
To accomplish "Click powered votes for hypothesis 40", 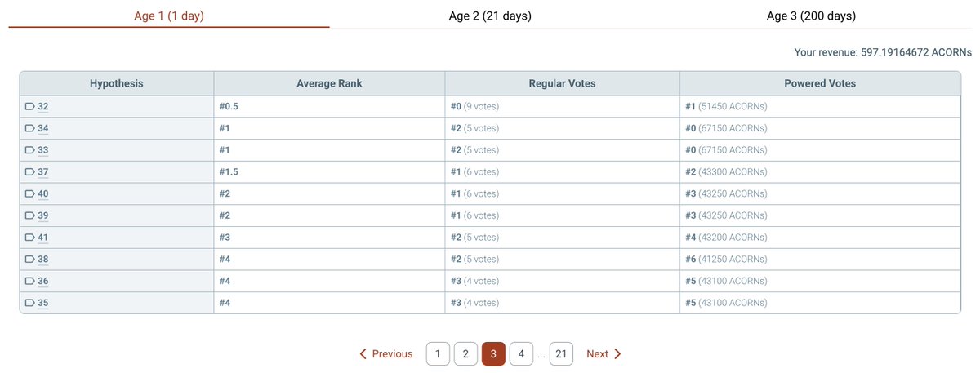I will [820, 193].
